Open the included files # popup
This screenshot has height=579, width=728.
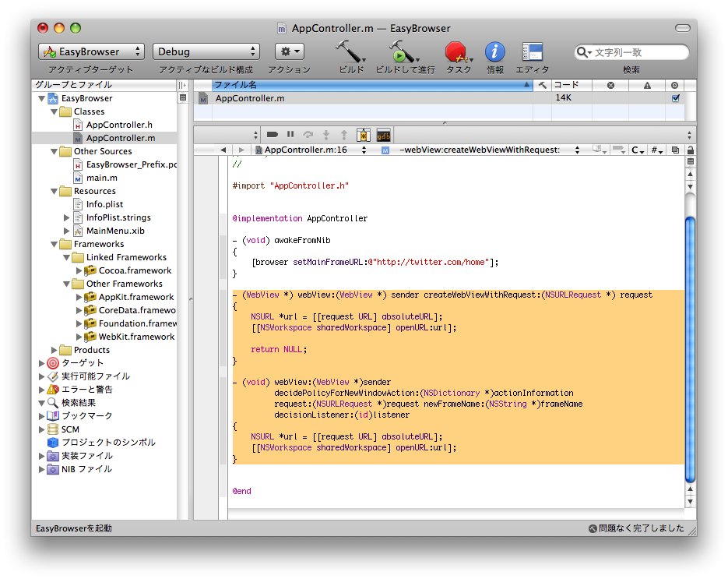pyautogui.click(x=656, y=150)
